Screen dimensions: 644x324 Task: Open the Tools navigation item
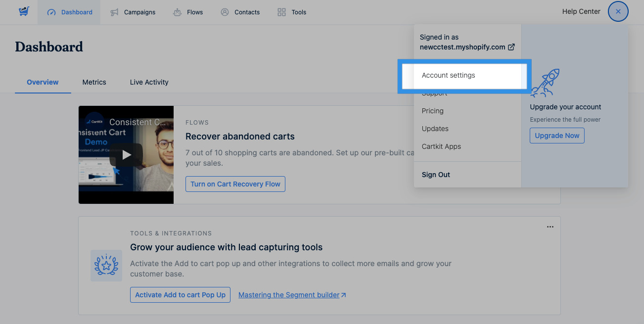(292, 12)
